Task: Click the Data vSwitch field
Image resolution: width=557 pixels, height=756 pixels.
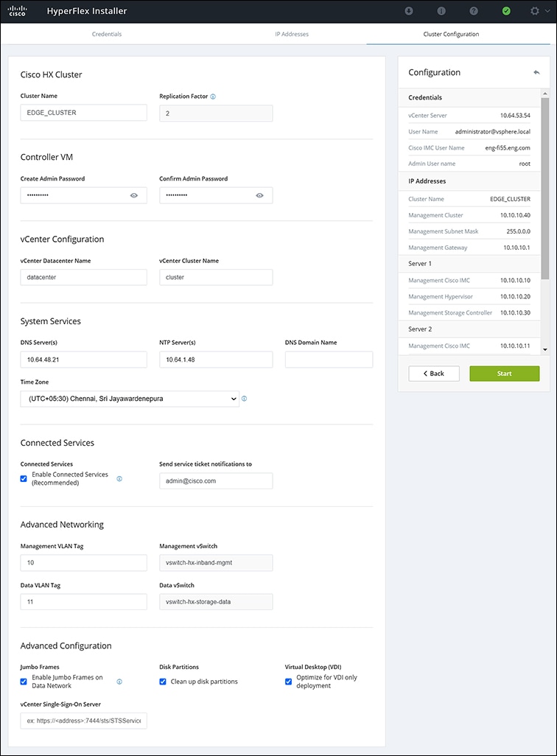Action: (x=216, y=602)
